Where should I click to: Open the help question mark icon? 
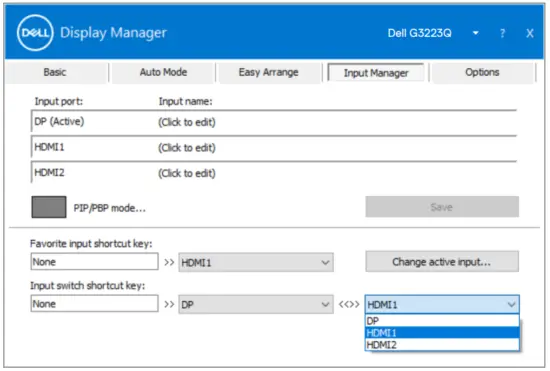point(502,33)
